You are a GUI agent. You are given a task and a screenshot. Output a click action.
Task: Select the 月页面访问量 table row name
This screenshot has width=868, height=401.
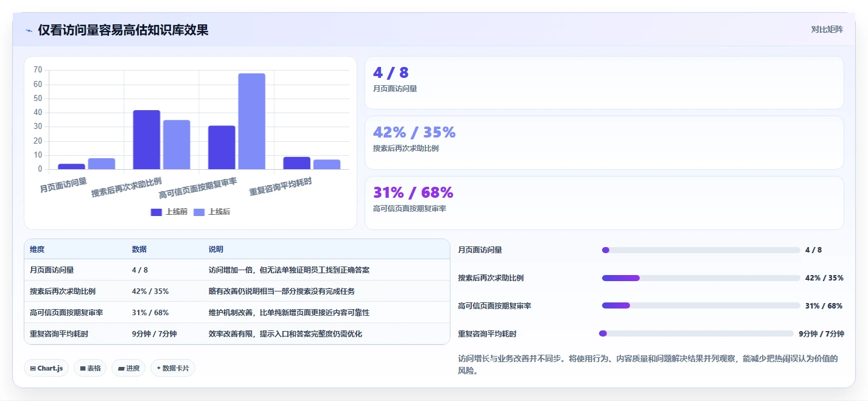pyautogui.click(x=52, y=270)
